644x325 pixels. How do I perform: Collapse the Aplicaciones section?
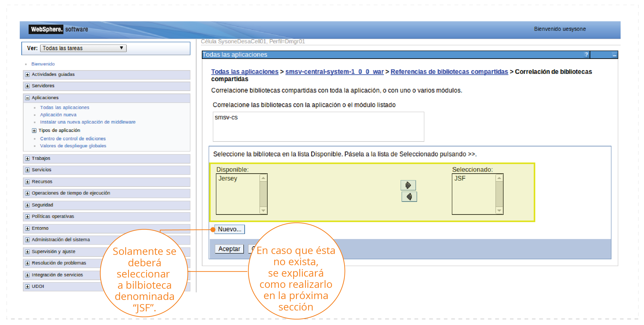tap(28, 98)
